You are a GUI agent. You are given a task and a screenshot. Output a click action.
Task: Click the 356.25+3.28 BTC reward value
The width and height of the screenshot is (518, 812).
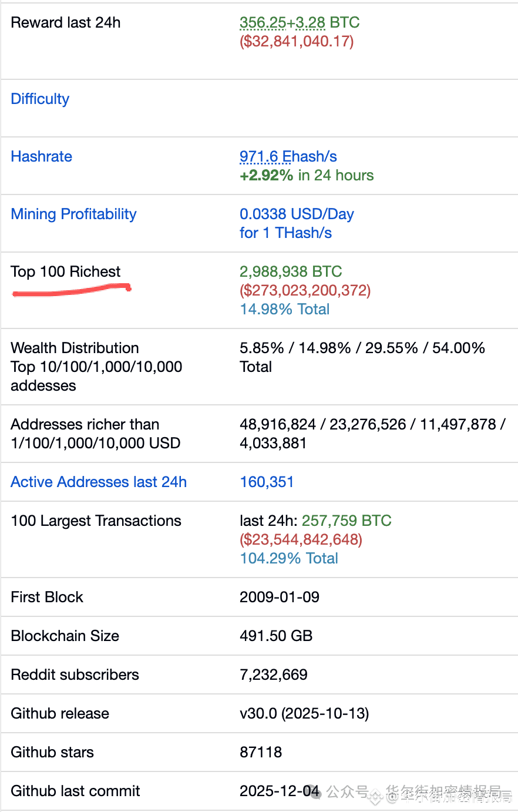[x=299, y=22]
